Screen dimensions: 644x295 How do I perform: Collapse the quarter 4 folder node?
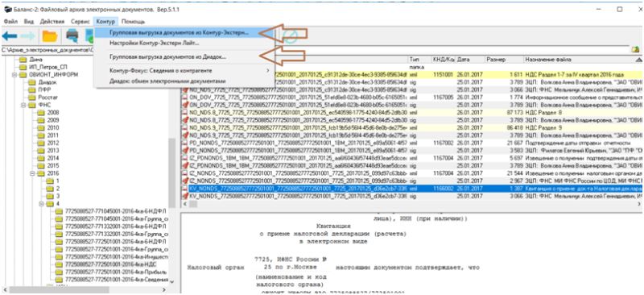(x=41, y=204)
